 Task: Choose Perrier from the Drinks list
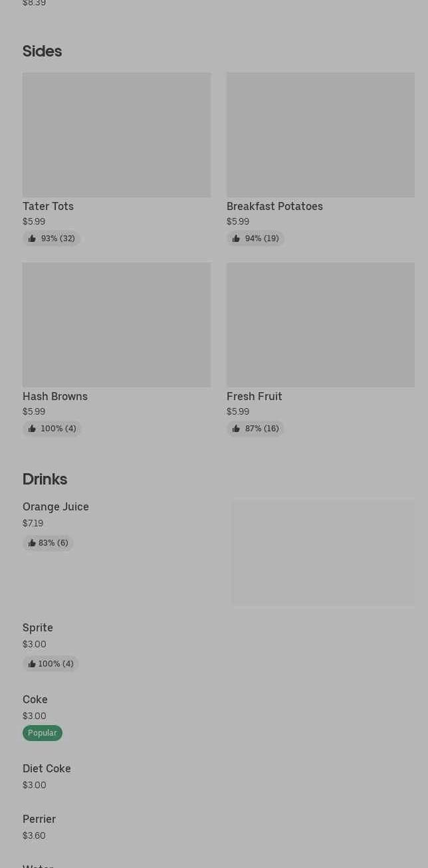click(39, 819)
